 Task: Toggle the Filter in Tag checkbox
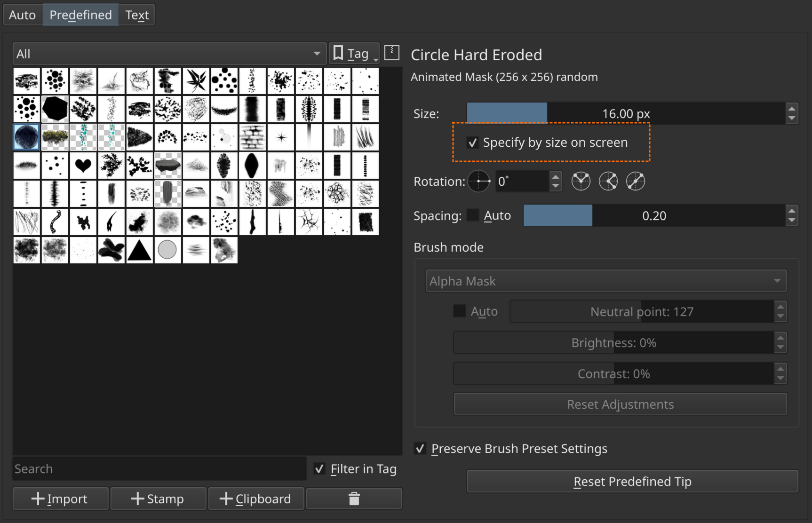pos(319,469)
